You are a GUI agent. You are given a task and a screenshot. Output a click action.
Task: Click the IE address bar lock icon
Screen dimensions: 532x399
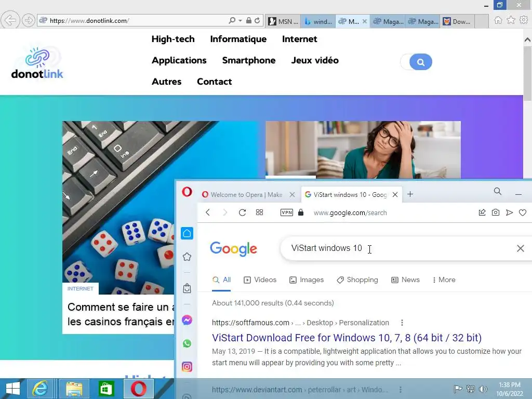point(249,21)
